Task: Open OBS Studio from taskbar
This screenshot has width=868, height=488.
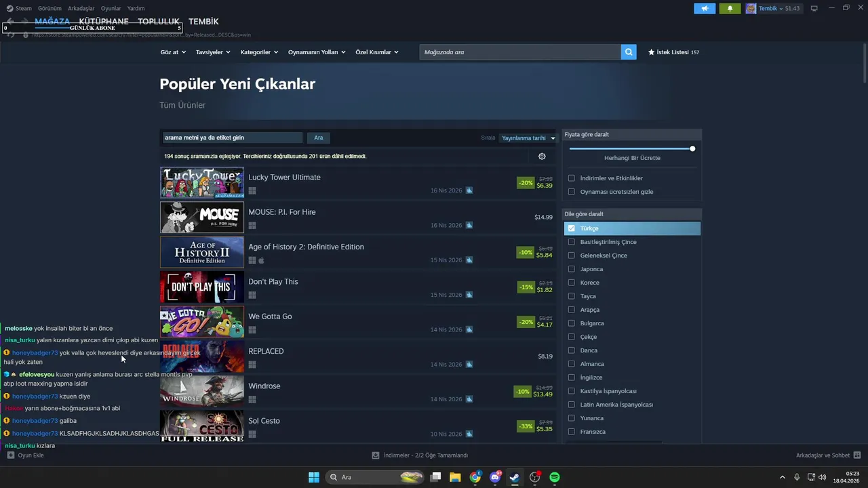Action: tap(534, 477)
